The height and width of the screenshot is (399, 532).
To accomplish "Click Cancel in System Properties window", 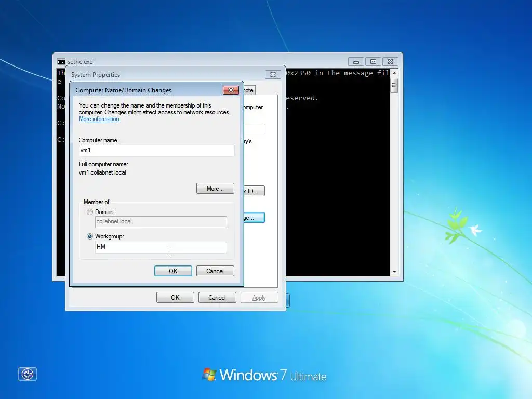I will (x=217, y=298).
